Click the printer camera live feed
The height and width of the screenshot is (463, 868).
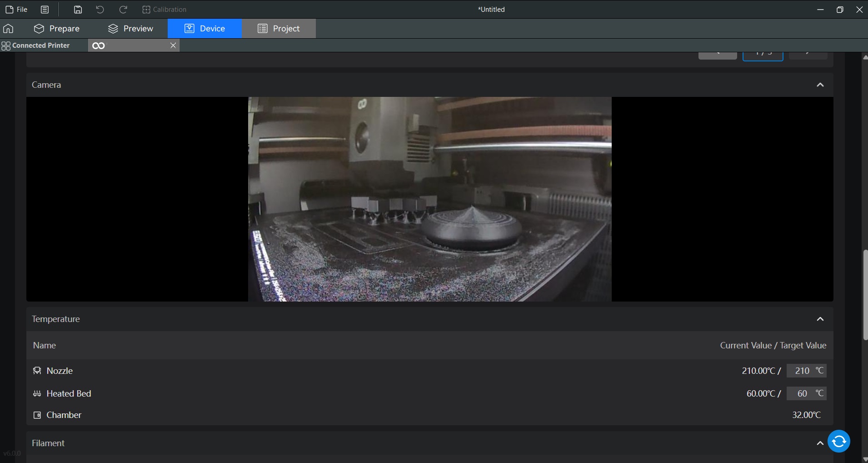[x=429, y=199]
